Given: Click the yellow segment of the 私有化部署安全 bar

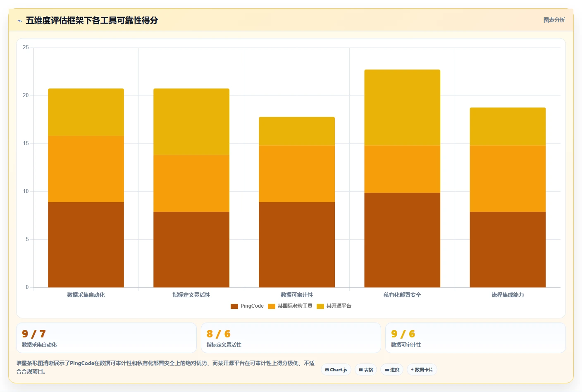Looking at the screenshot, I should pos(402,108).
